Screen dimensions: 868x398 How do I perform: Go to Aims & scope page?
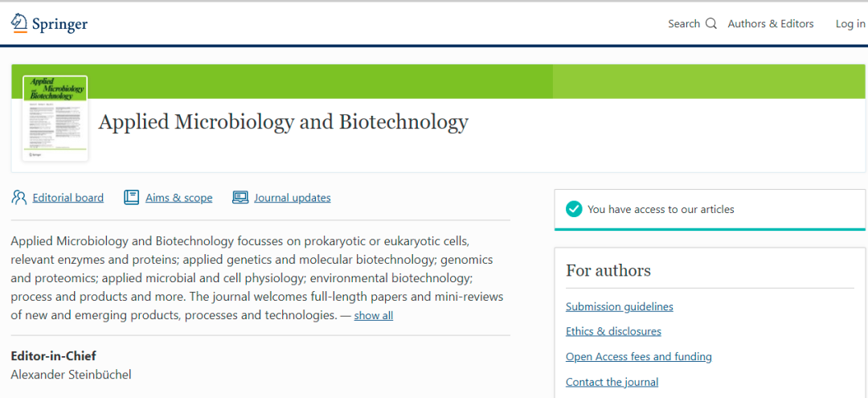tap(179, 198)
